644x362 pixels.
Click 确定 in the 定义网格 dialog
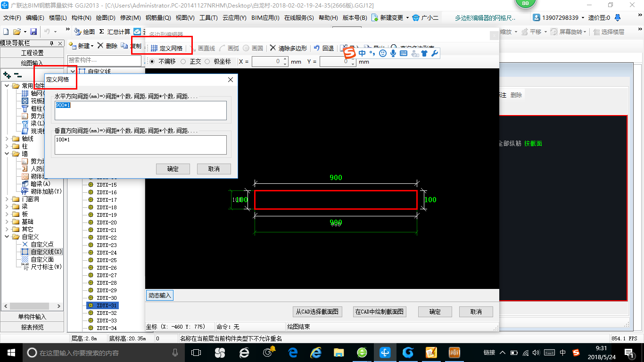click(173, 169)
